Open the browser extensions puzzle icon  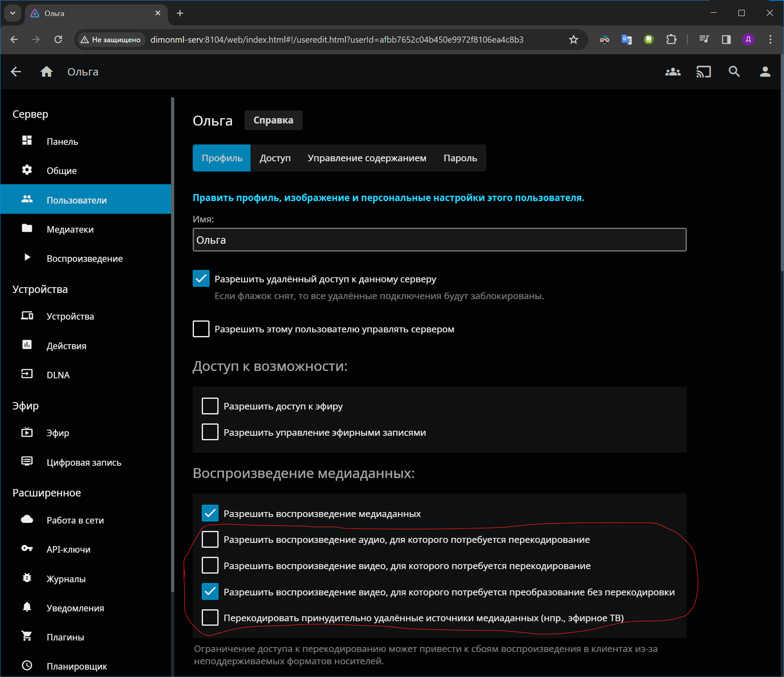[671, 39]
